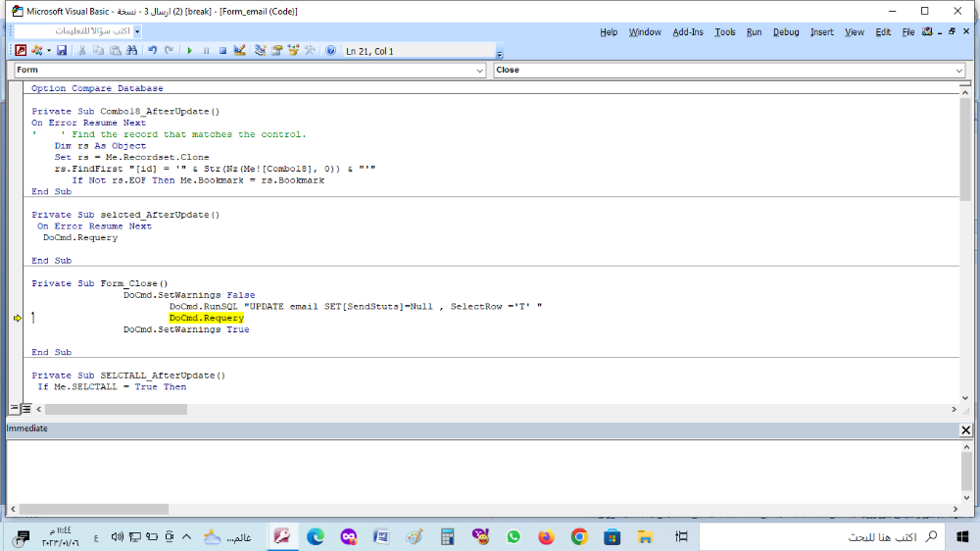Image resolution: width=980 pixels, height=551 pixels.
Task: Open the File menu
Action: point(908,32)
